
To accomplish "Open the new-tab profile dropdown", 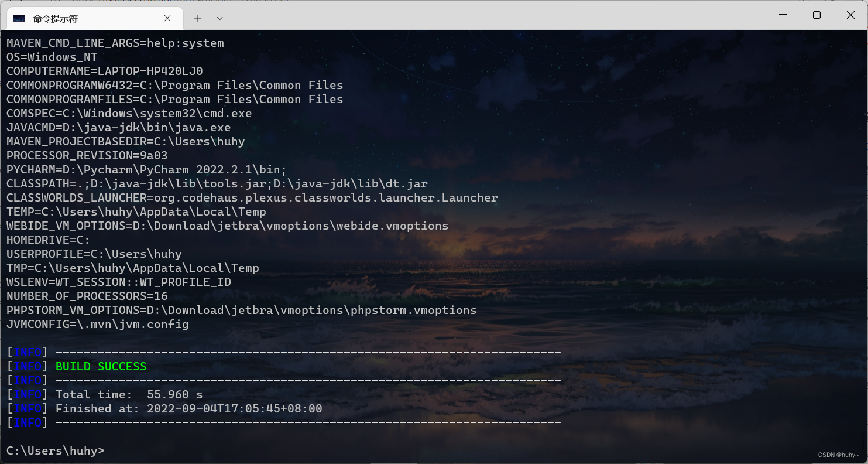I will (x=219, y=18).
